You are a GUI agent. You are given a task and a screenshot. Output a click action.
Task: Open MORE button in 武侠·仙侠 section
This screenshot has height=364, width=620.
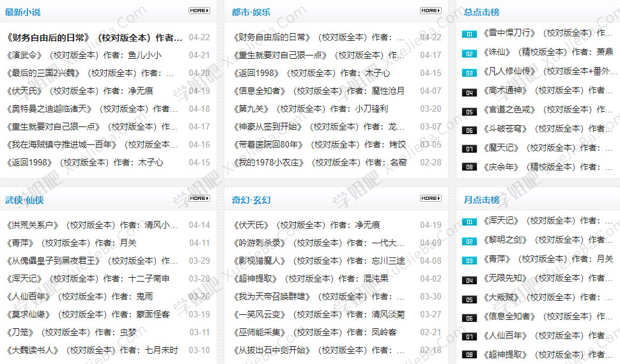click(x=199, y=199)
